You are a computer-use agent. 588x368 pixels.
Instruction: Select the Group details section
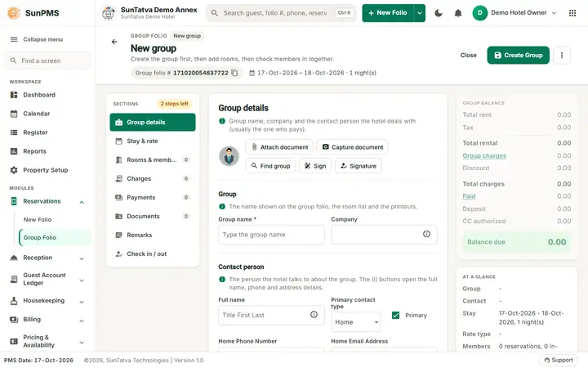tap(153, 122)
